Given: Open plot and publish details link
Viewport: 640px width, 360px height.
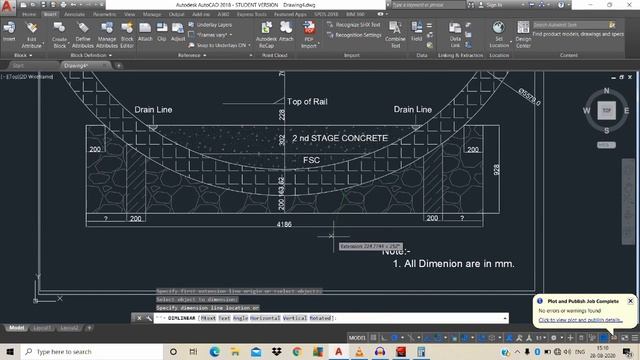Looking at the screenshot, I should pyautogui.click(x=580, y=320).
